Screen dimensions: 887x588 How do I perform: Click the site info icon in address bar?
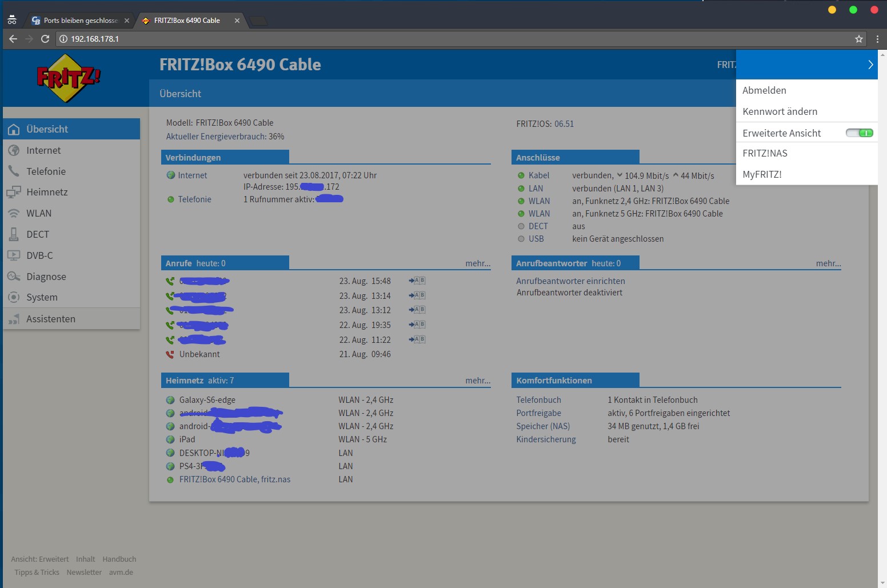pyautogui.click(x=63, y=39)
